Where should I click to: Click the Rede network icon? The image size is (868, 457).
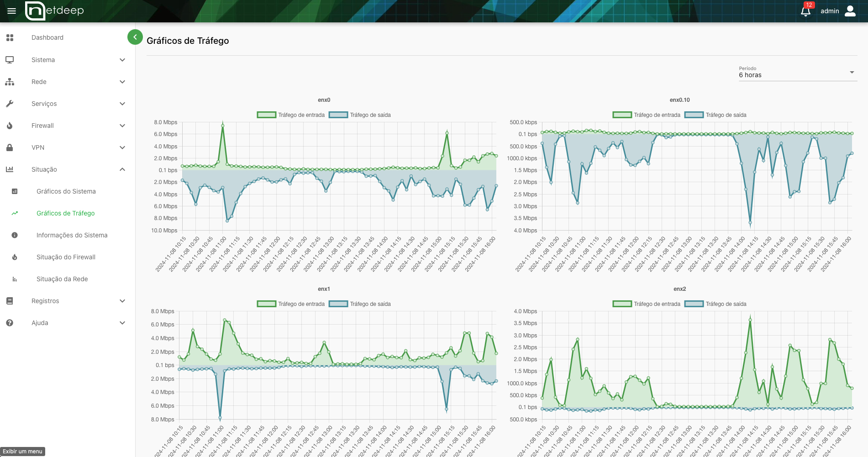(x=10, y=82)
